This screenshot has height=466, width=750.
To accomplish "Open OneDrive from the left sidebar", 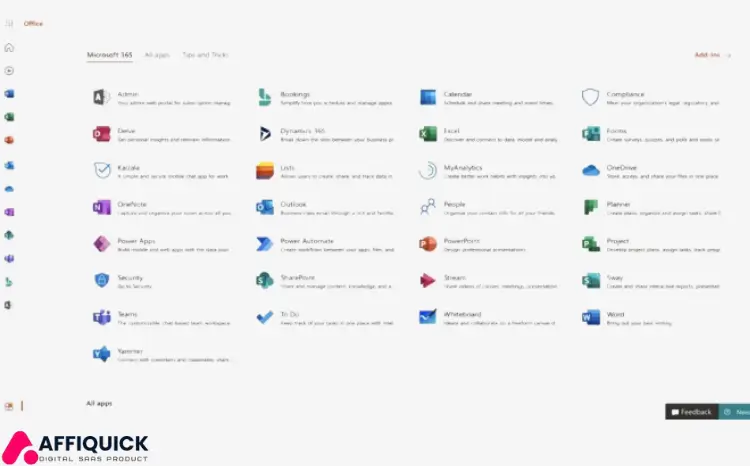I will (x=9, y=189).
